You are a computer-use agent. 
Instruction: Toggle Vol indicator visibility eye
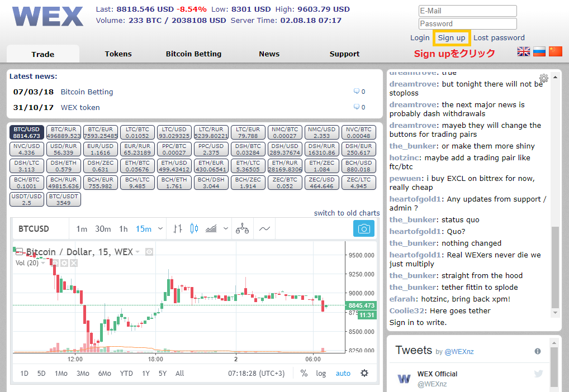(55, 263)
